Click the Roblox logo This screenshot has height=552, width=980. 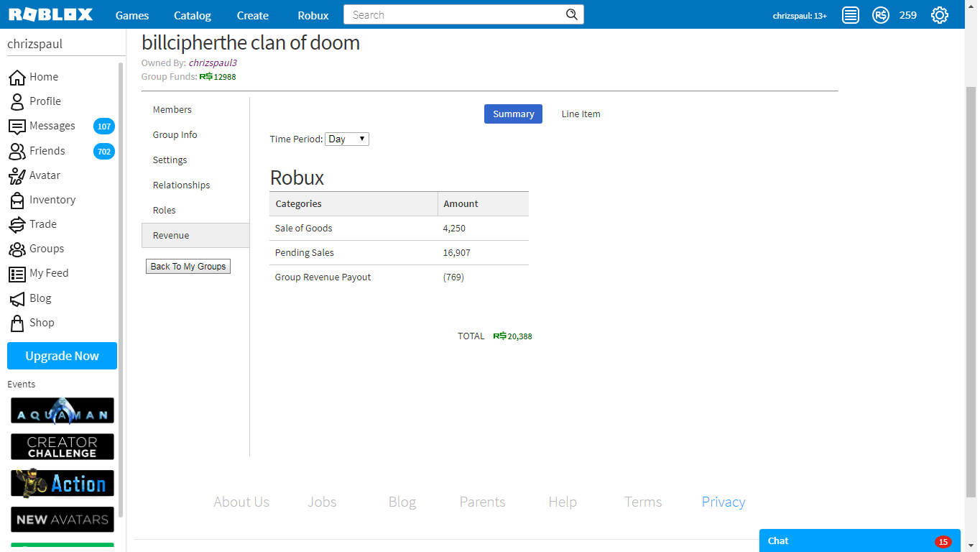pyautogui.click(x=50, y=14)
